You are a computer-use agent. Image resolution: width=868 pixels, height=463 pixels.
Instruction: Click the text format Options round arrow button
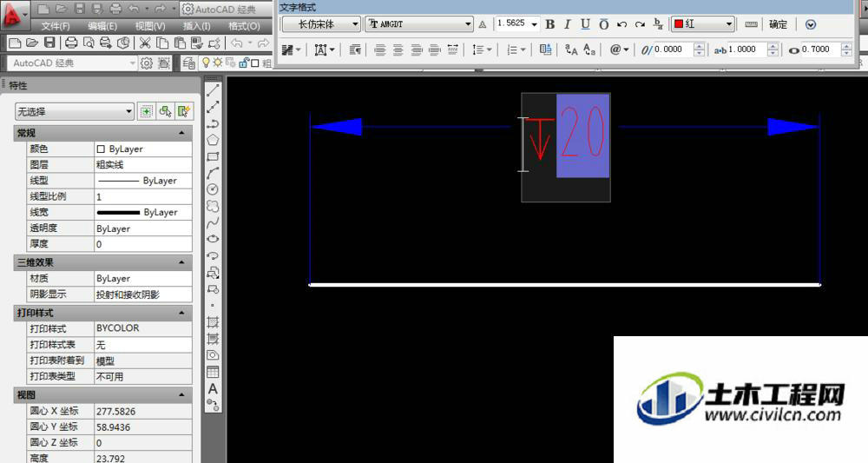click(x=811, y=24)
